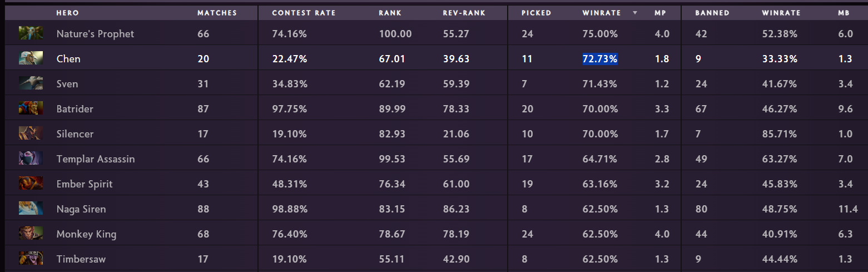
Task: Click the Chen hero portrait icon
Action: (31, 58)
